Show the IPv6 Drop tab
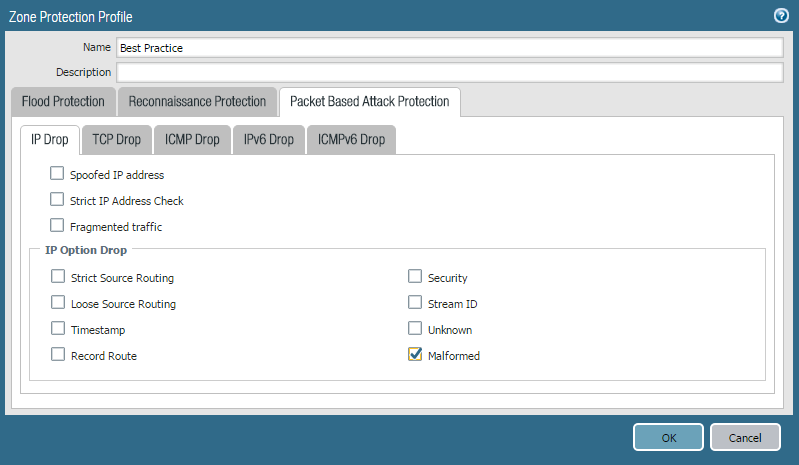This screenshot has width=799, height=465. pos(269,140)
